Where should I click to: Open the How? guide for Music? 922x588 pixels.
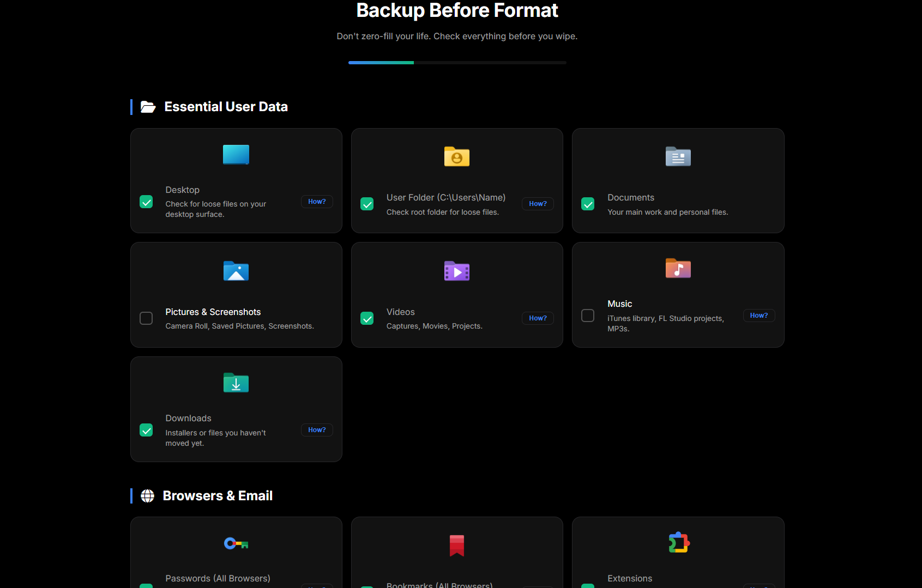tap(759, 315)
